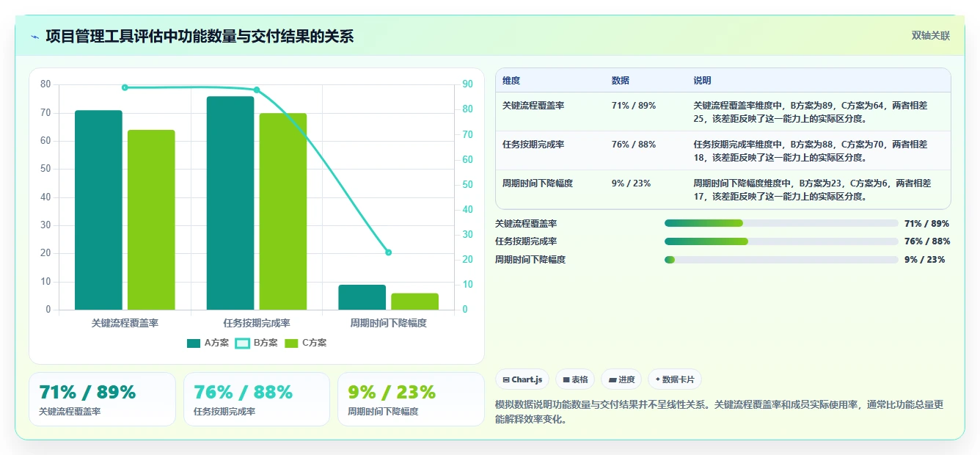Click the 71% / 89% data card

(x=103, y=399)
